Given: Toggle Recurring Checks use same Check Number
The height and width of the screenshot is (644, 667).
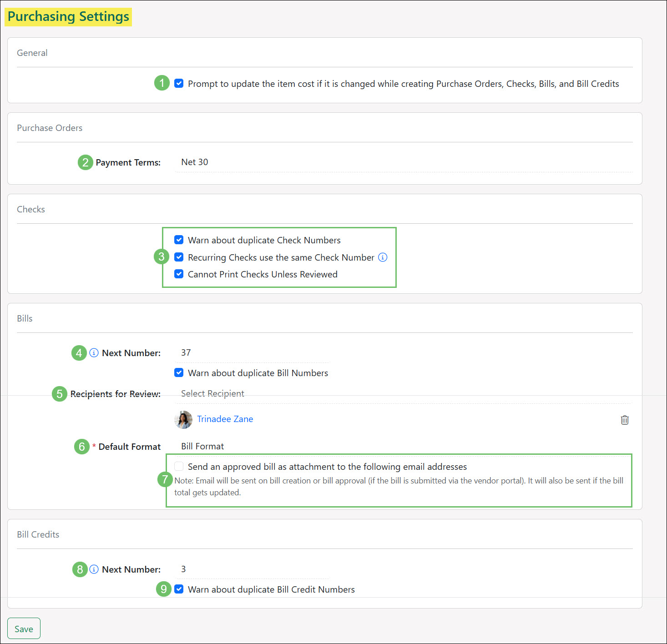Looking at the screenshot, I should pyautogui.click(x=179, y=257).
